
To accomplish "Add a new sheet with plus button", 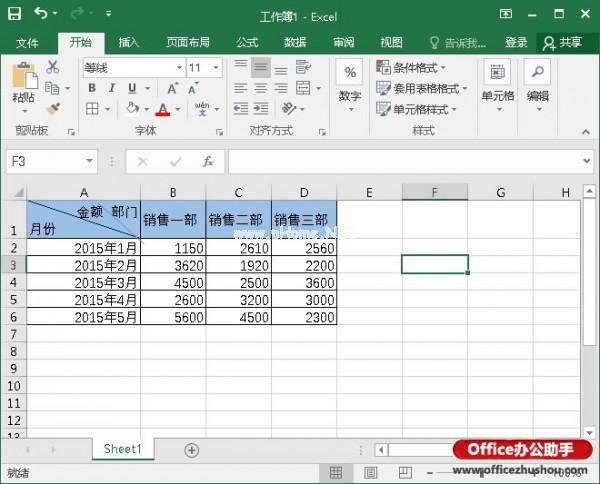I will 191,451.
